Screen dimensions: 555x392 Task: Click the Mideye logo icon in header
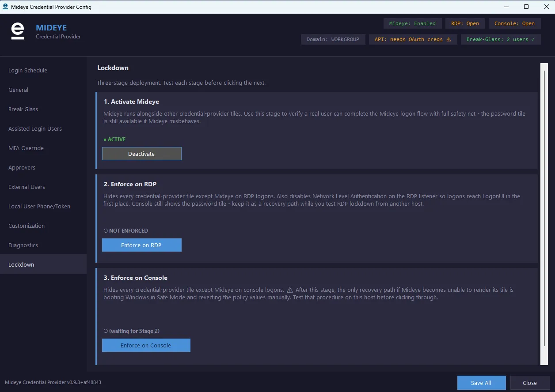click(x=18, y=31)
